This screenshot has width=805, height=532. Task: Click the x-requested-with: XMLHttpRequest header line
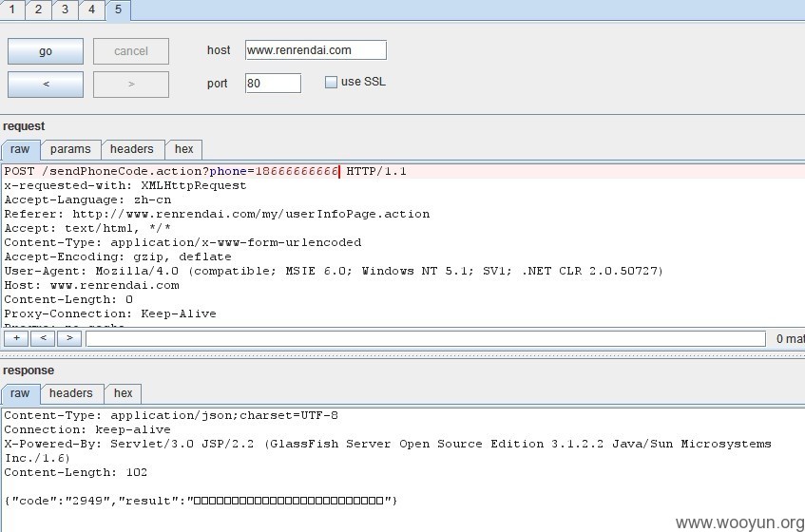(125, 185)
